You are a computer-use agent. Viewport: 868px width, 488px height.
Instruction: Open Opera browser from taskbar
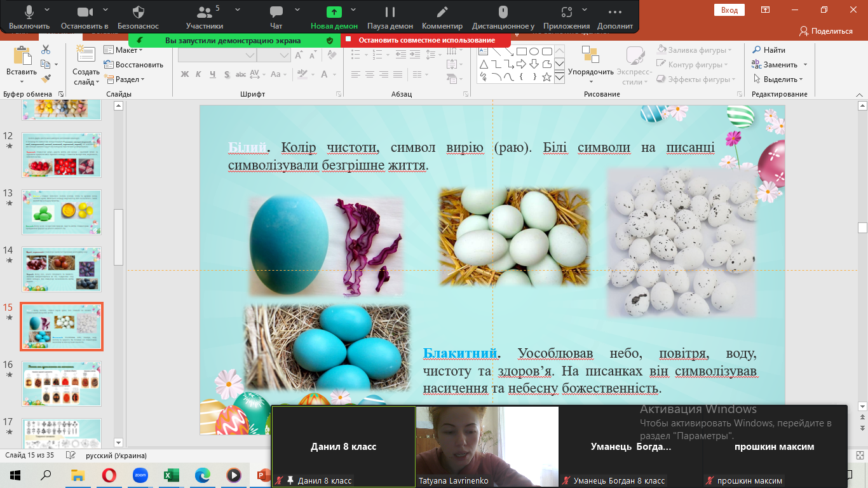[x=109, y=475]
